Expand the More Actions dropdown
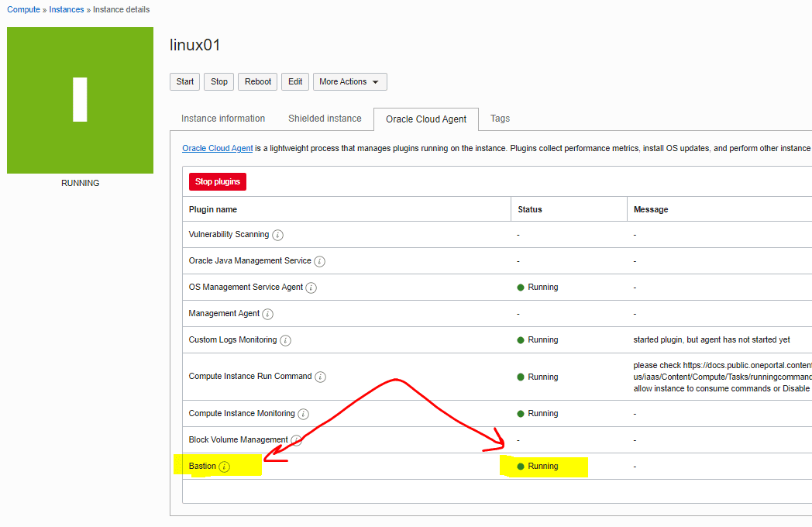This screenshot has height=527, width=812. pos(349,82)
